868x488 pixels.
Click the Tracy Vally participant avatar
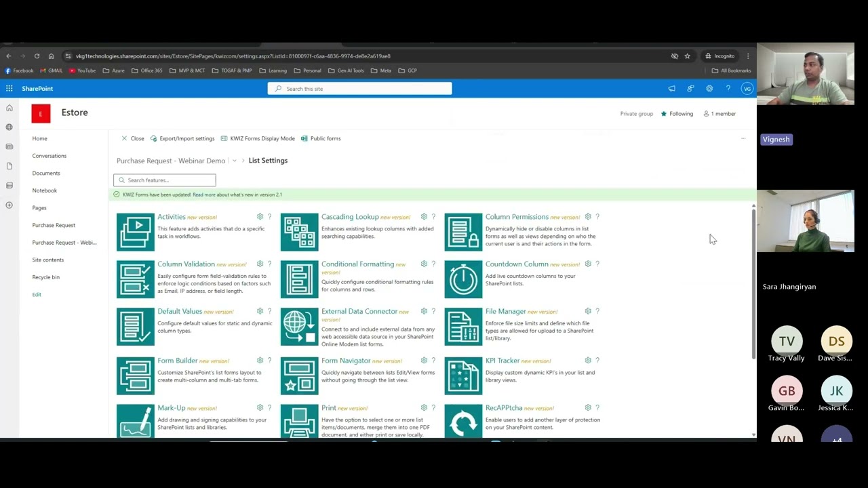(x=787, y=341)
